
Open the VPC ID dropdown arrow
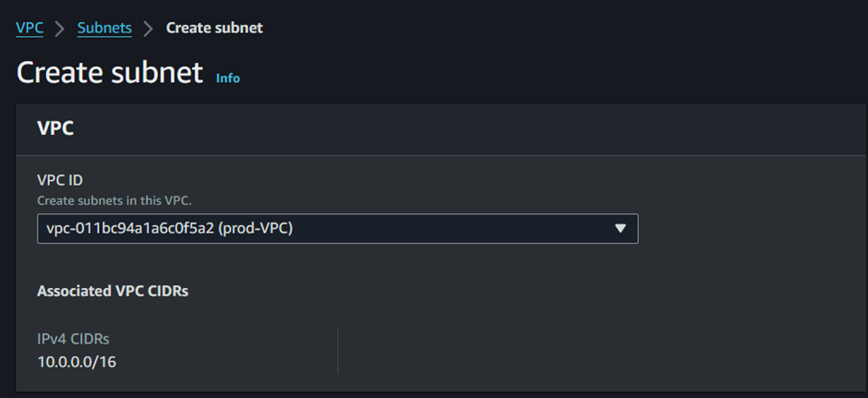(x=620, y=229)
